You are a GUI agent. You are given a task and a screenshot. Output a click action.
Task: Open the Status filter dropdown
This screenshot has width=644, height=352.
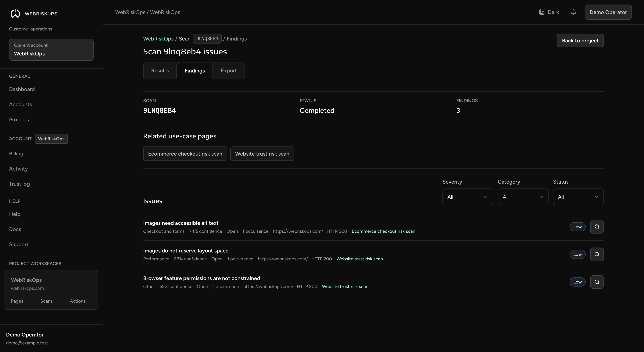[578, 197]
